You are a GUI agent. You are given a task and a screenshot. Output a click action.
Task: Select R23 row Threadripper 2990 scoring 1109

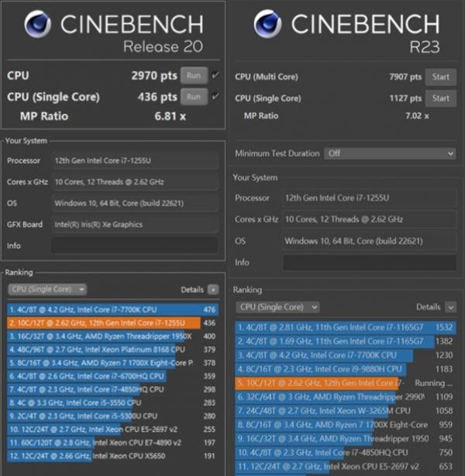tap(346, 397)
